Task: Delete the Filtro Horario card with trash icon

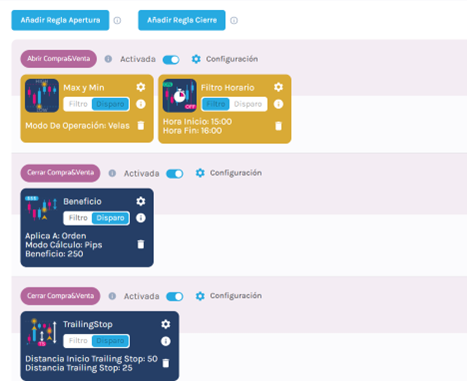Action: tap(278, 126)
